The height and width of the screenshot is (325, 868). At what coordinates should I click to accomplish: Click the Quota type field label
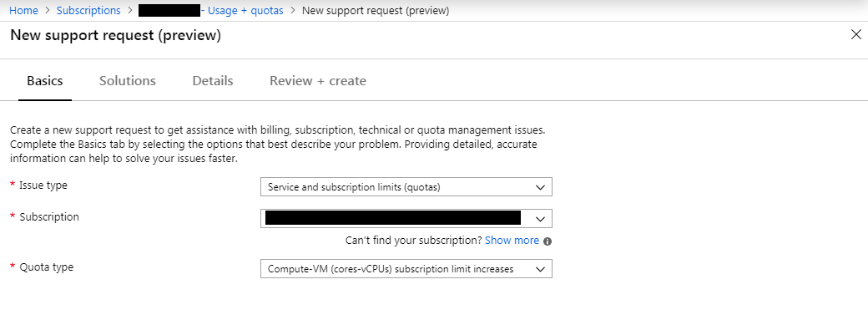click(46, 267)
